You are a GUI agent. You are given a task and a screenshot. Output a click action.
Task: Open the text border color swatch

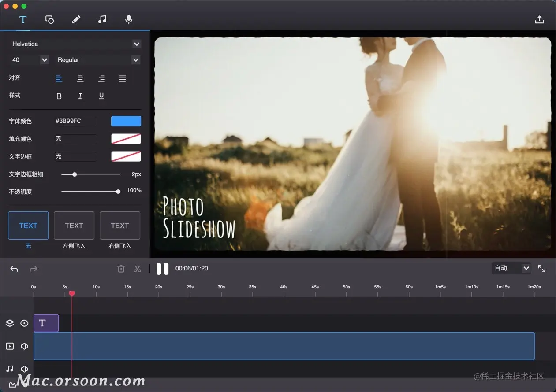[126, 156]
